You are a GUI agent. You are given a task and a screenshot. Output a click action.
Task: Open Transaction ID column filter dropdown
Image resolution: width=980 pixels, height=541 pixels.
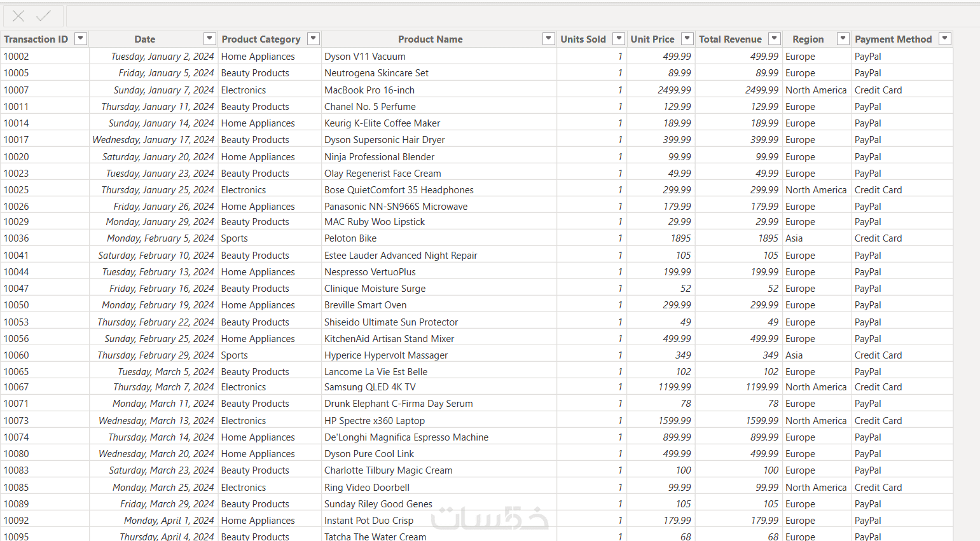(81, 39)
